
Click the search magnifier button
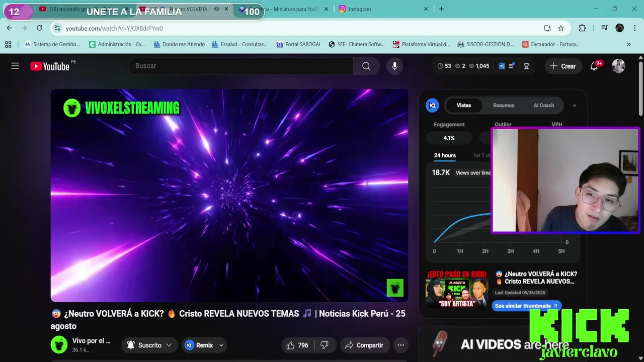pyautogui.click(x=366, y=66)
